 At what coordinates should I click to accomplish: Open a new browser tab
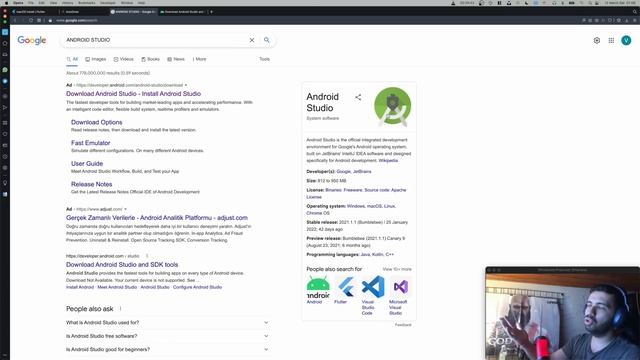pos(211,12)
